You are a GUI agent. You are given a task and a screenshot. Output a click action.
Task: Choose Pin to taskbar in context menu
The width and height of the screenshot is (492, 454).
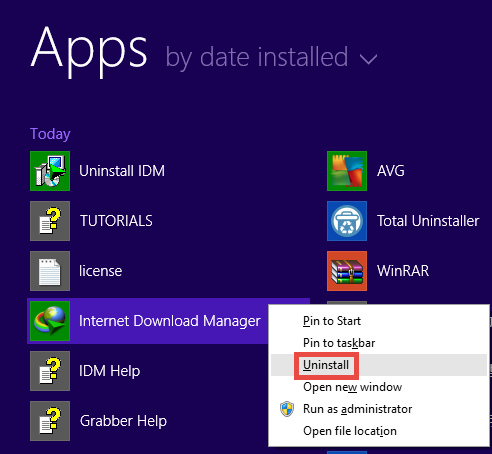(x=379, y=343)
